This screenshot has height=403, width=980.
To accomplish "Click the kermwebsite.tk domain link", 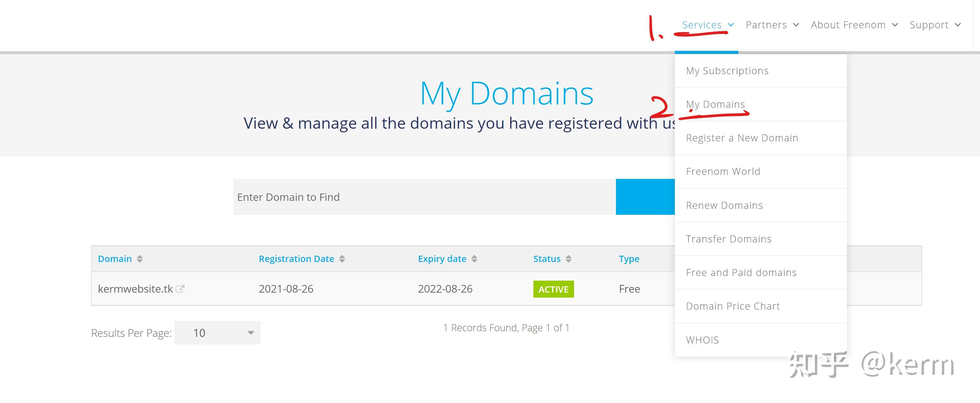I will (x=135, y=289).
